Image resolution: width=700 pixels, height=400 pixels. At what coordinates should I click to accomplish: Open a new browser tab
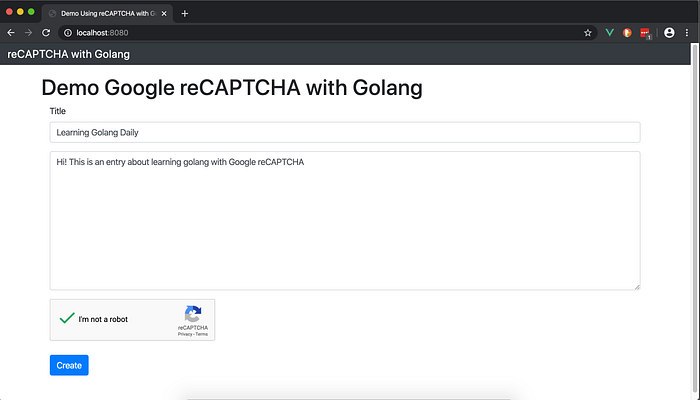point(185,13)
